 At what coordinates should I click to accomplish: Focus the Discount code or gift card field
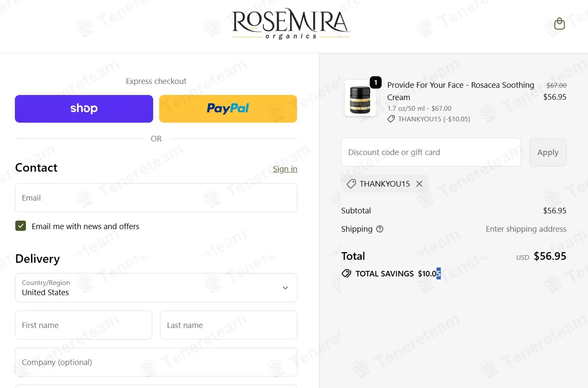pos(431,152)
